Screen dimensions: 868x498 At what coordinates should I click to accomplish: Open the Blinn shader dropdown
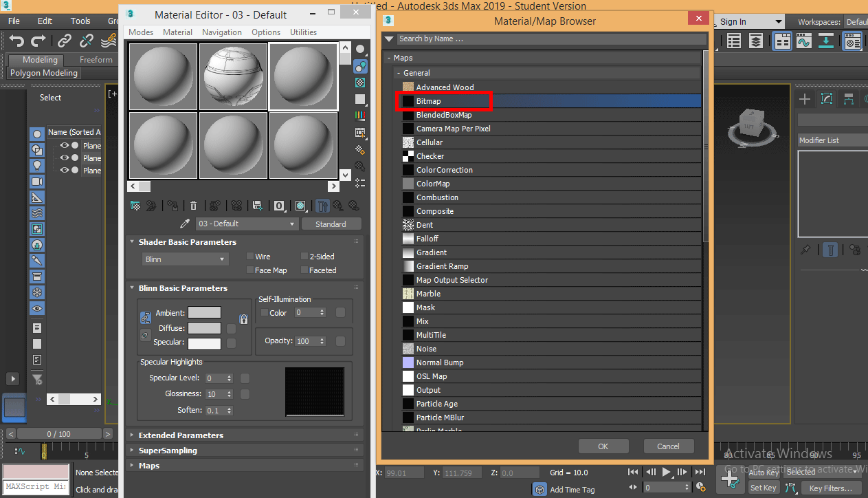[185, 259]
